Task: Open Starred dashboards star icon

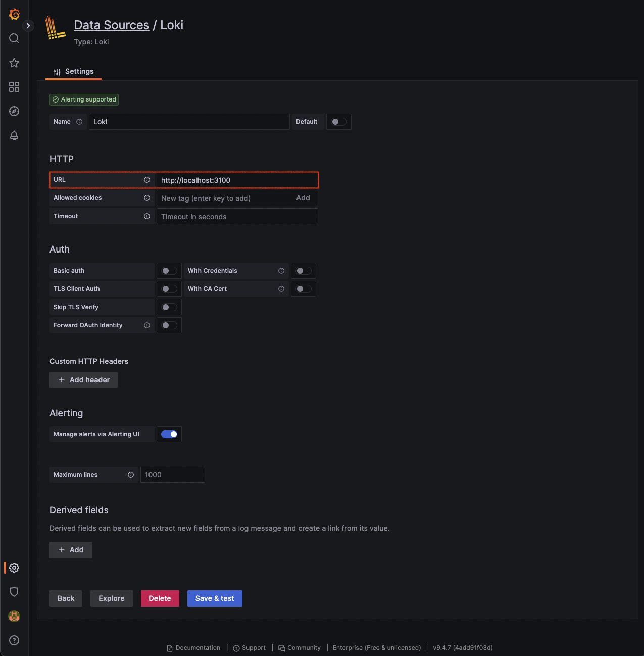Action: tap(14, 63)
